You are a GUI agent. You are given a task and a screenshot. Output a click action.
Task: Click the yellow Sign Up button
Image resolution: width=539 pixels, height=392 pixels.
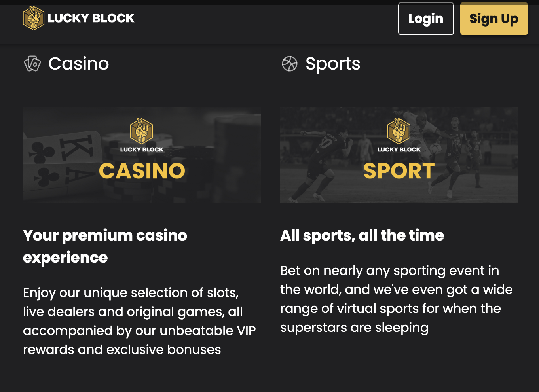coord(494,19)
